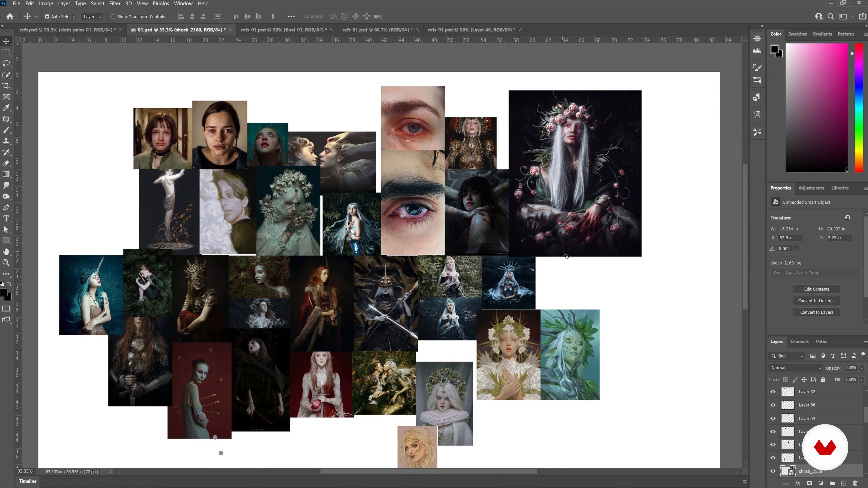Image resolution: width=868 pixels, height=488 pixels.
Task: Open the Fill dropdown arrow
Action: tap(862, 380)
